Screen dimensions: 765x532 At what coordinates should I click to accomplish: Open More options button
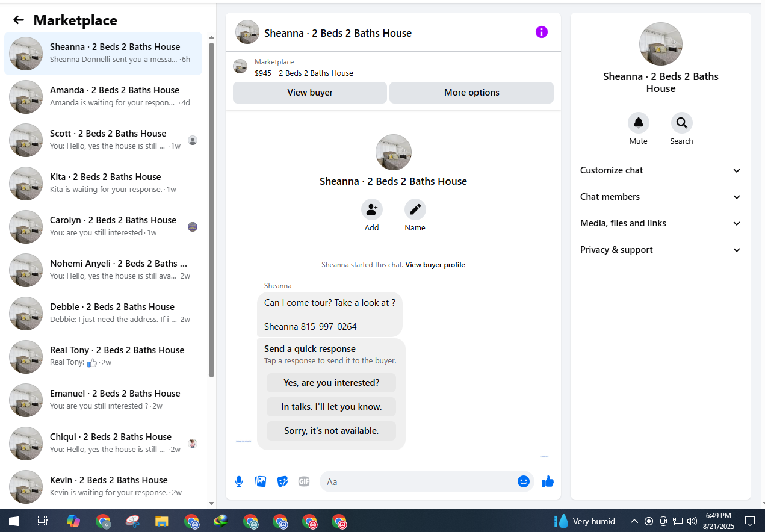(x=472, y=93)
